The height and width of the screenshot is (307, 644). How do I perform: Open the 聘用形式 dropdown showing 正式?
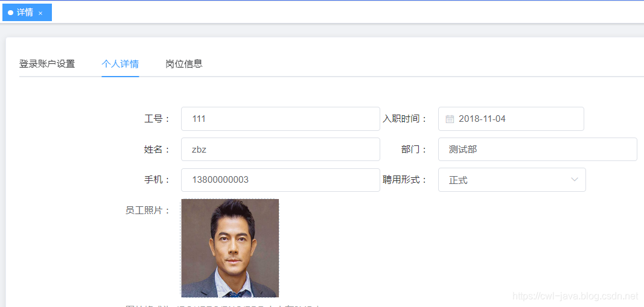(x=512, y=180)
